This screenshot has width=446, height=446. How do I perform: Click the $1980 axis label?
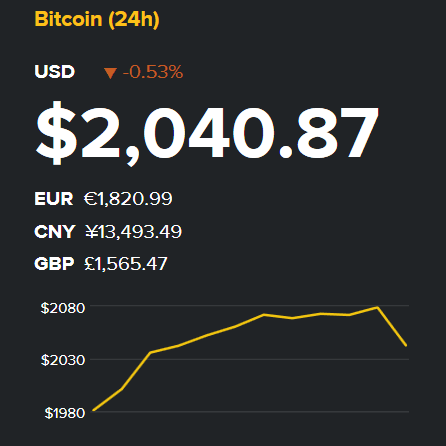(65, 413)
